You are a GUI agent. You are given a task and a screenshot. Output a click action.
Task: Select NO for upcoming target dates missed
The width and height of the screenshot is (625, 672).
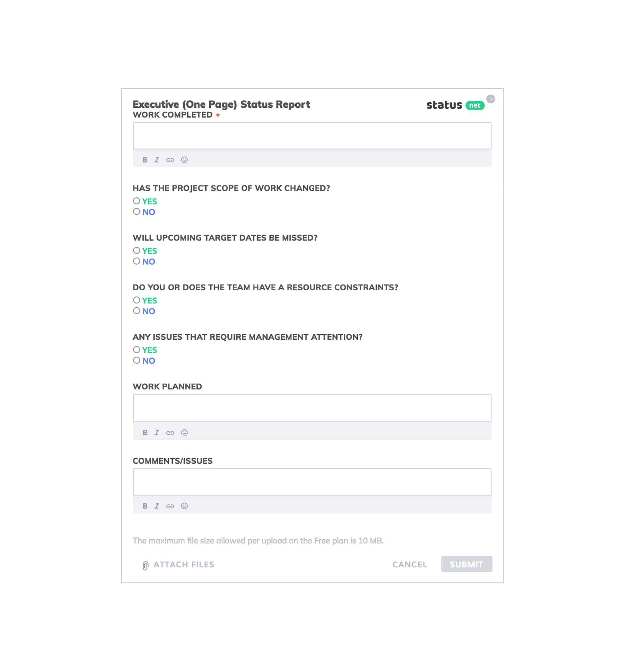(136, 261)
